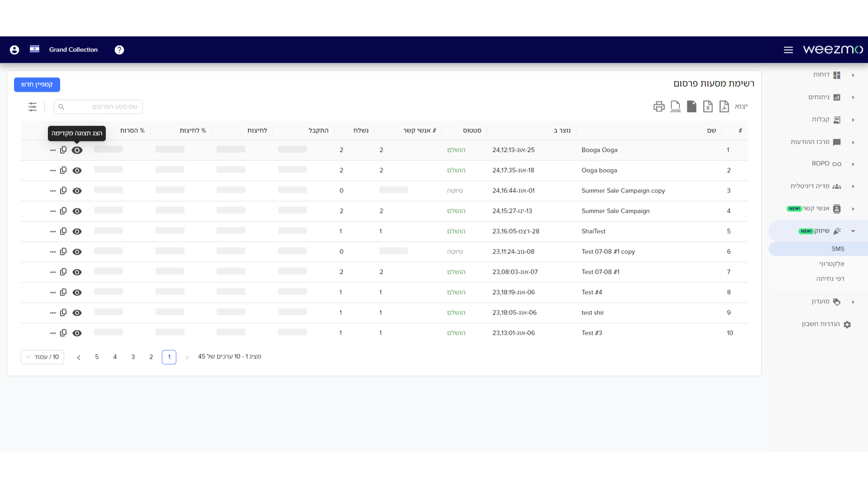868x488 pixels.
Task: Preview the Test #4 campaign
Action: tap(77, 292)
